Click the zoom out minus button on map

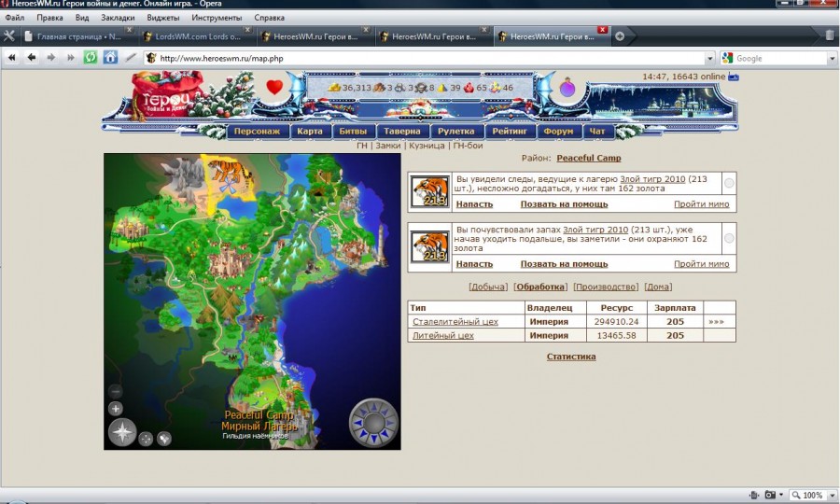click(x=116, y=391)
